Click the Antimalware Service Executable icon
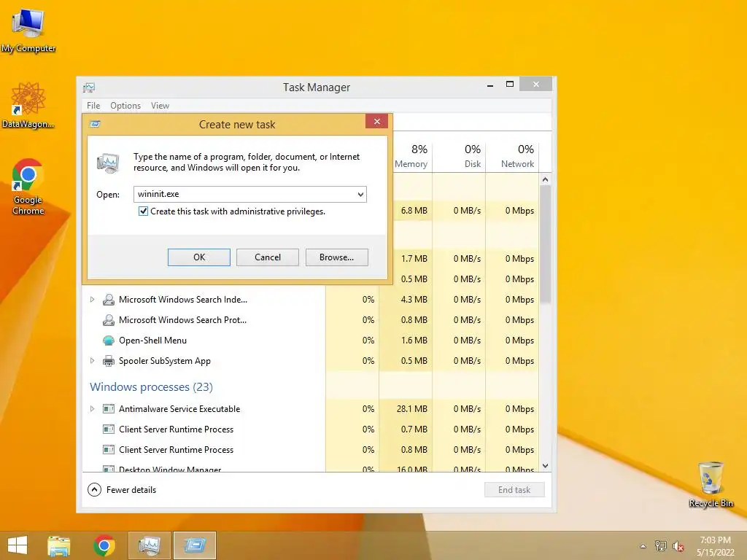Image resolution: width=747 pixels, height=560 pixels. click(x=109, y=408)
